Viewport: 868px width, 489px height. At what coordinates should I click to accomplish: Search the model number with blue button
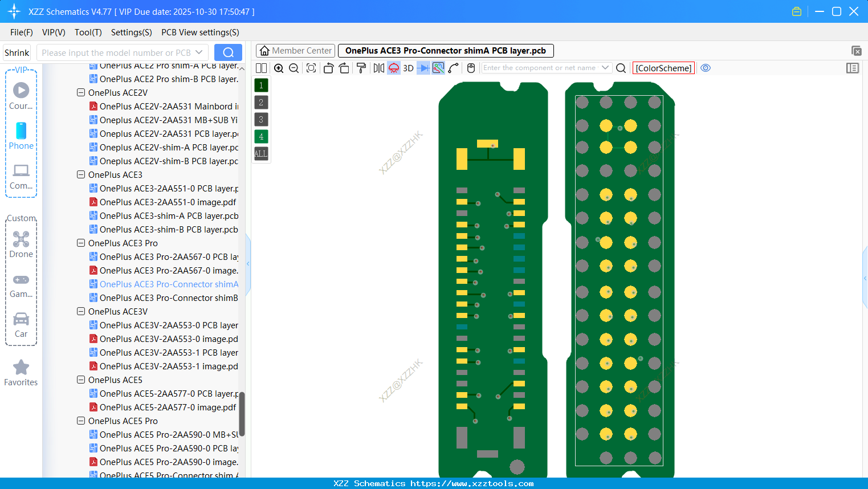pos(228,52)
